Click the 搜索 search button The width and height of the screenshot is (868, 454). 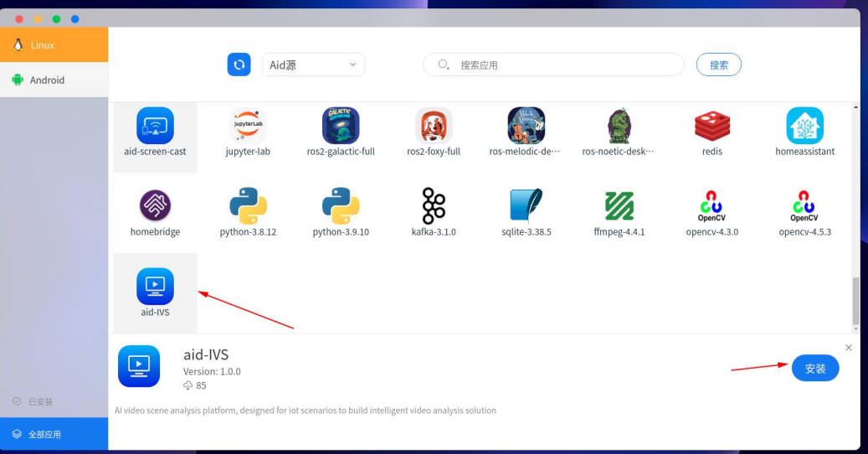(718, 64)
